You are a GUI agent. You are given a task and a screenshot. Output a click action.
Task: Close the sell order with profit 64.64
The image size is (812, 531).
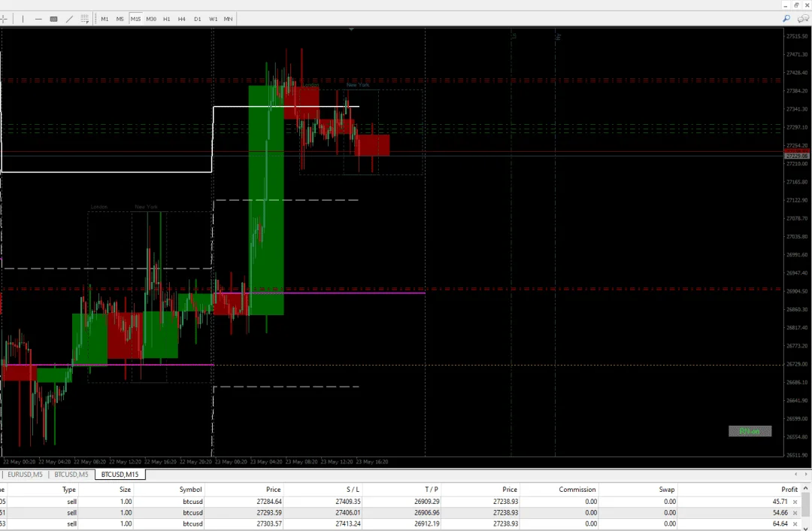(795, 523)
